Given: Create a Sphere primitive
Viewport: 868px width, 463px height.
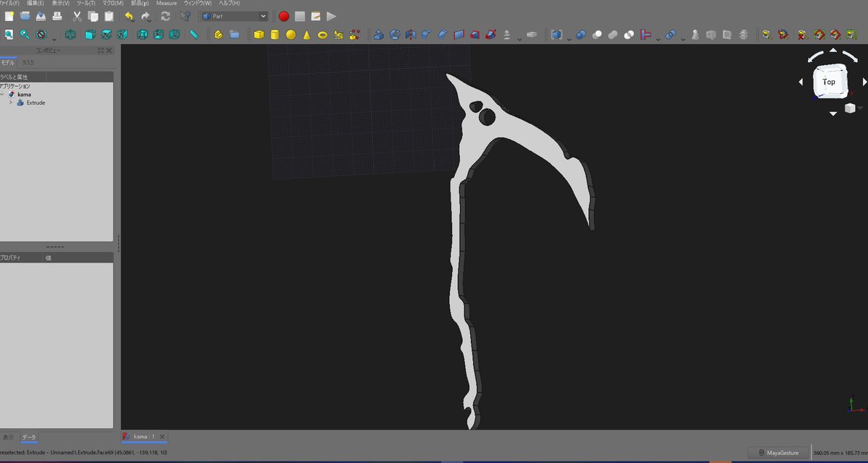Looking at the screenshot, I should 291,34.
